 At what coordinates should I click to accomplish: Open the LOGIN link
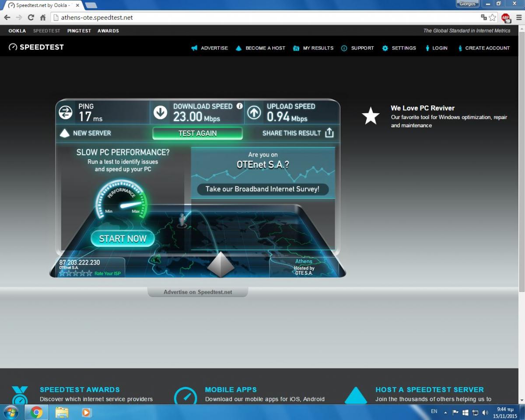tap(440, 48)
